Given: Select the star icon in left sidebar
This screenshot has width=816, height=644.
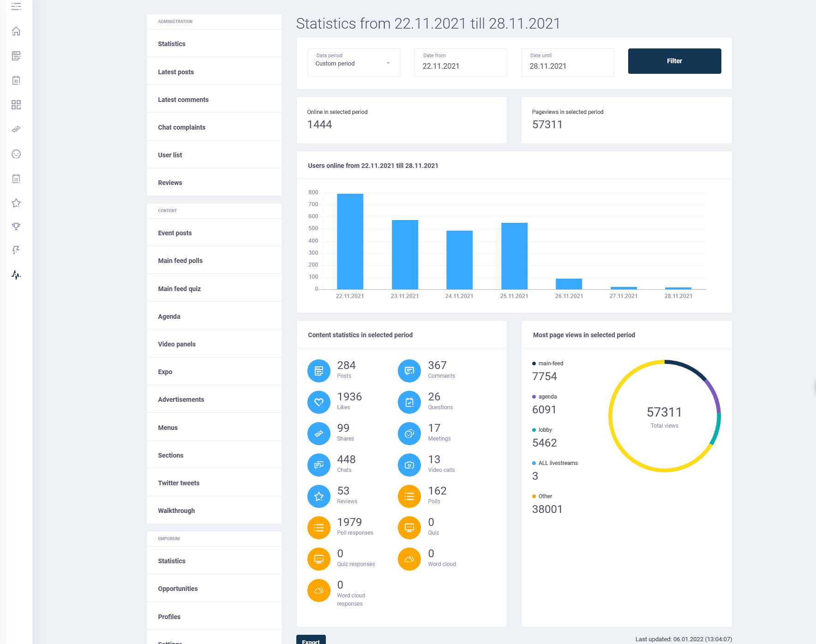Looking at the screenshot, I should pos(16,203).
